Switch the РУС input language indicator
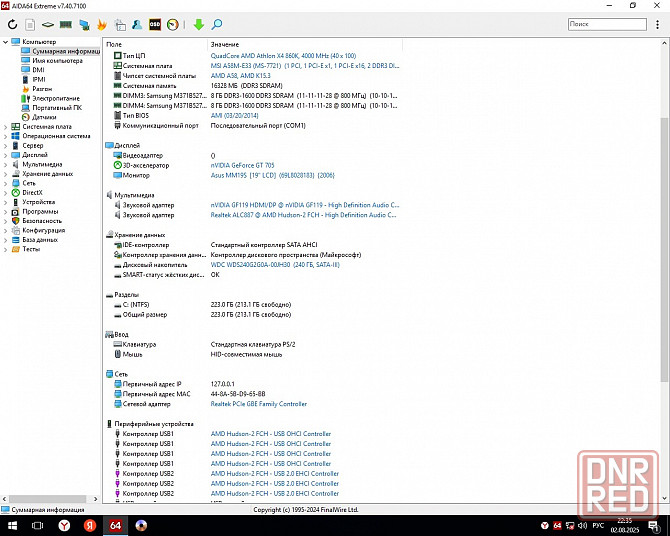 598,525
